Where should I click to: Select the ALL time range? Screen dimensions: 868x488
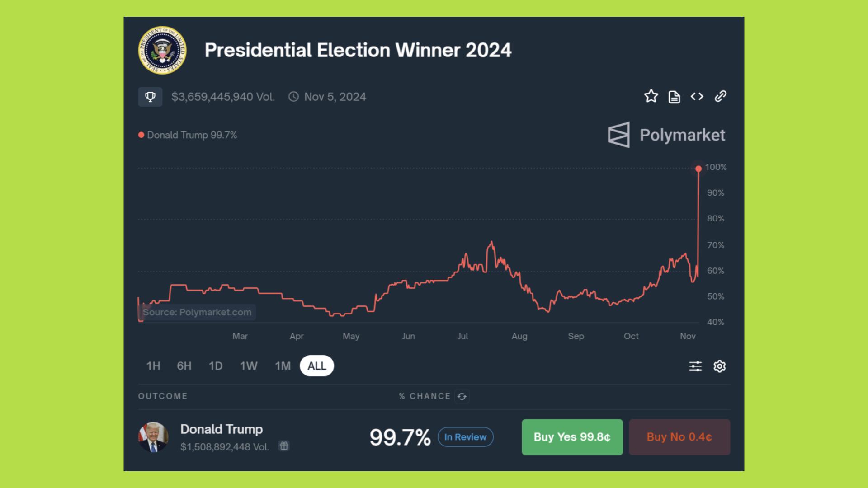[317, 366]
